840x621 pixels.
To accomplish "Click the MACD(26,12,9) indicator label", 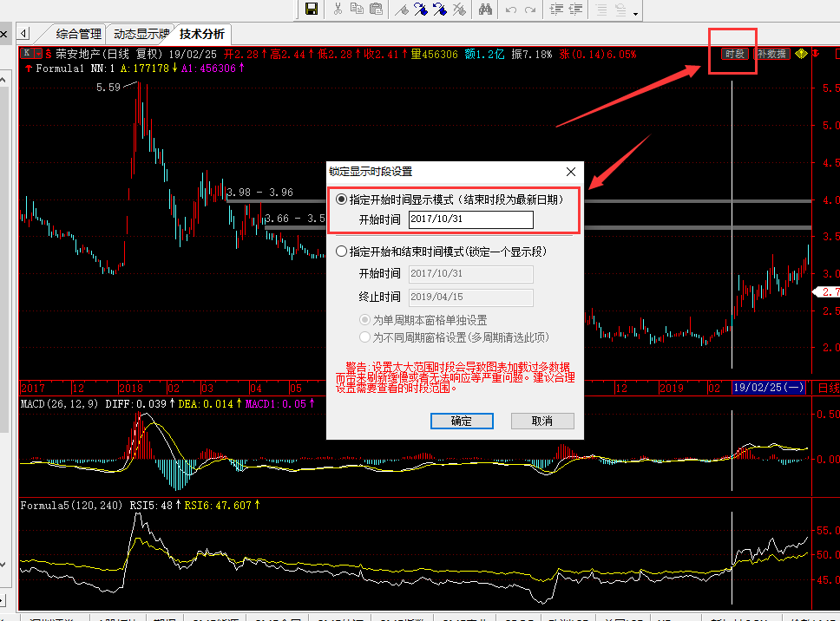I will click(x=59, y=403).
